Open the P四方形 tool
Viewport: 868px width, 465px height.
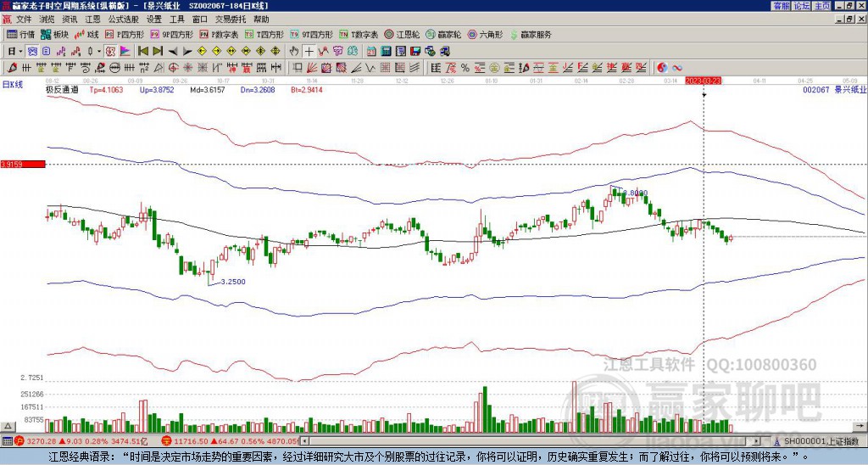tap(125, 34)
